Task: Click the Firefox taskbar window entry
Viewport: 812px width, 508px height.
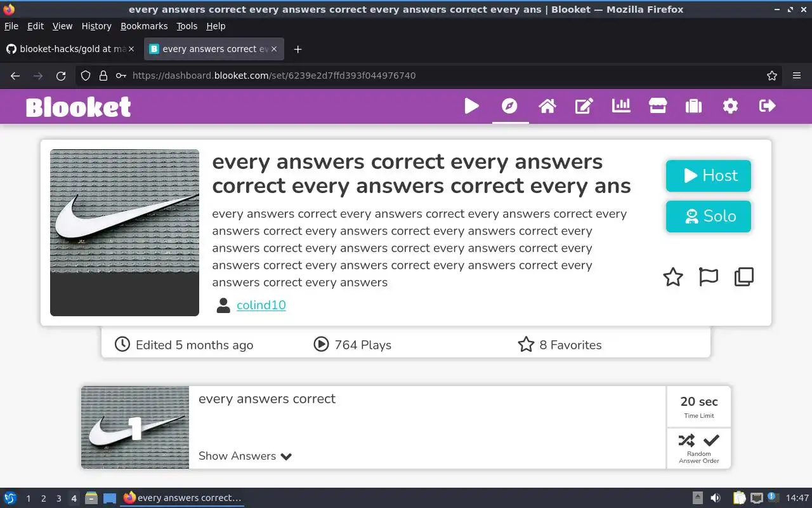Action: tap(183, 498)
